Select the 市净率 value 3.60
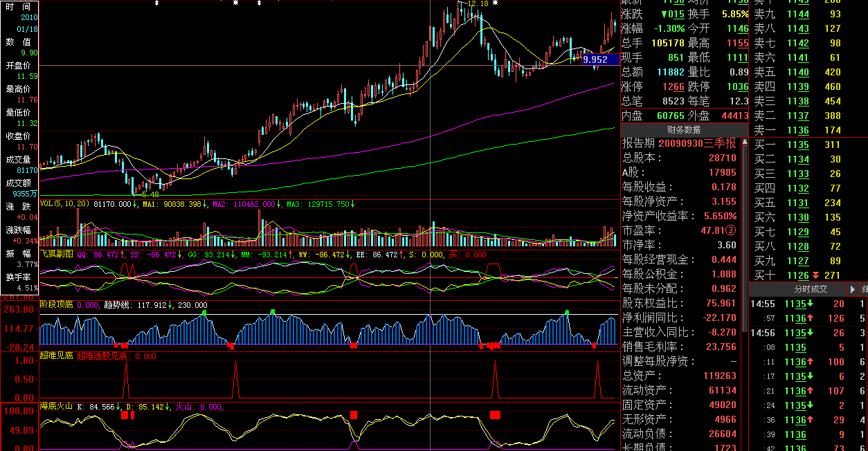This screenshot has height=451, width=868. coord(727,245)
